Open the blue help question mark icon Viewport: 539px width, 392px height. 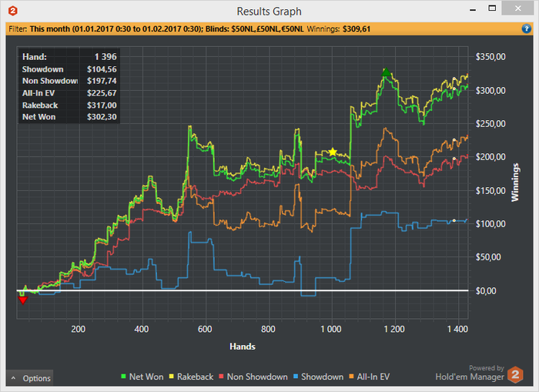tap(526, 29)
